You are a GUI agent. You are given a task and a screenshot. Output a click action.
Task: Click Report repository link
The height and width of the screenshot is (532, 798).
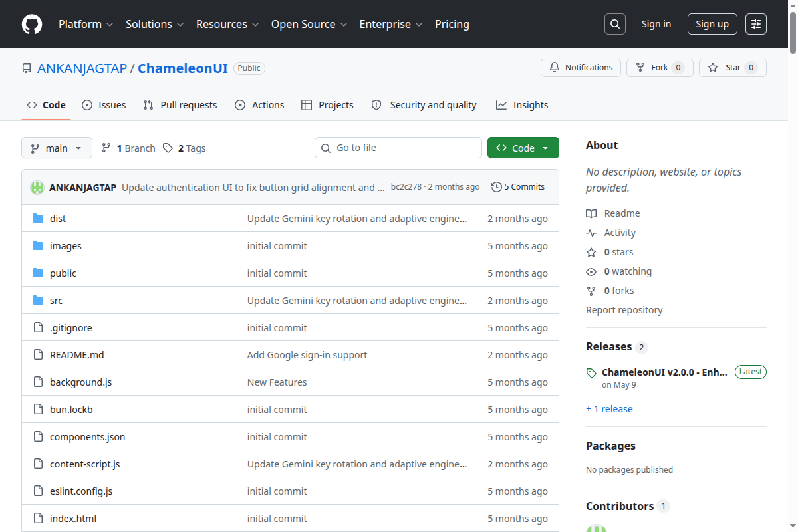624,310
